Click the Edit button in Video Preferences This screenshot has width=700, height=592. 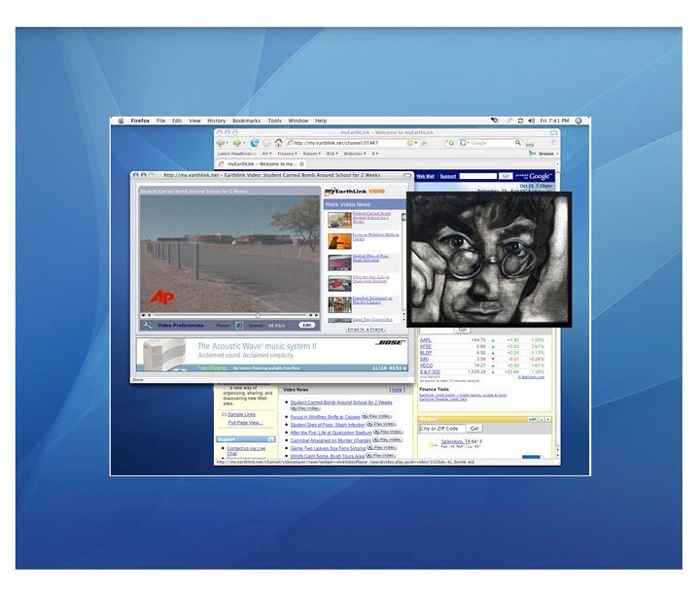click(307, 325)
